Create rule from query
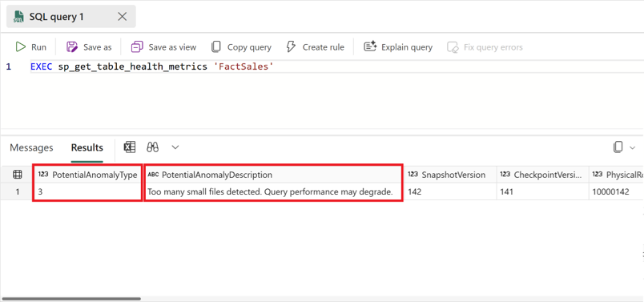Viewport: 644px width, 302px height. 315,47
